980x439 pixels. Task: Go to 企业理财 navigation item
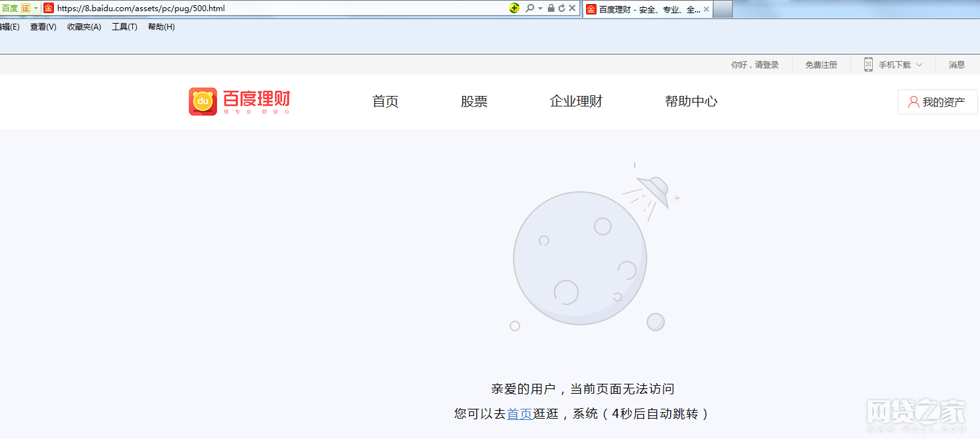pyautogui.click(x=576, y=102)
